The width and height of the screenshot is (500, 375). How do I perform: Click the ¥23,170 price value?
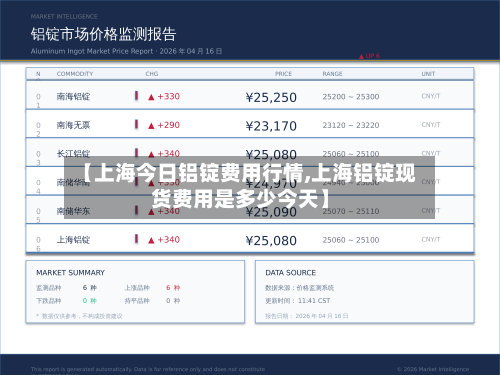271,126
